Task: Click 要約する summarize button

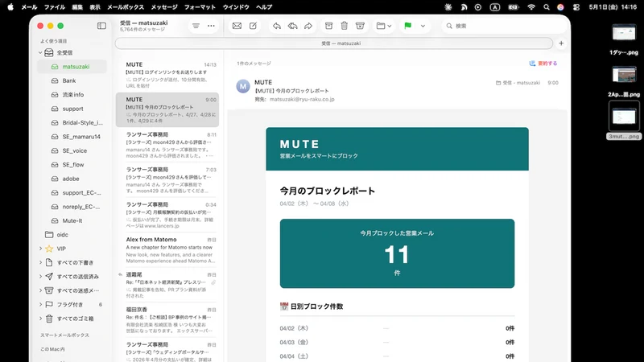Action: pyautogui.click(x=543, y=64)
